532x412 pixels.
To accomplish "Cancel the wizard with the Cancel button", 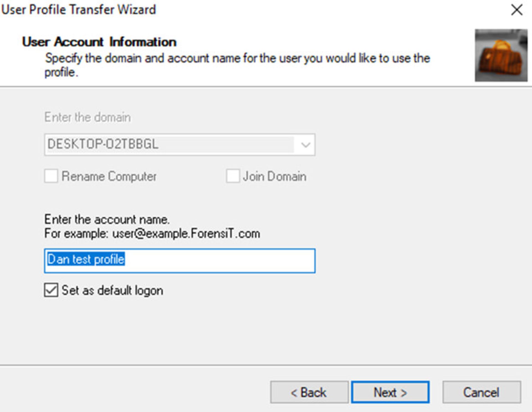I will tap(482, 392).
